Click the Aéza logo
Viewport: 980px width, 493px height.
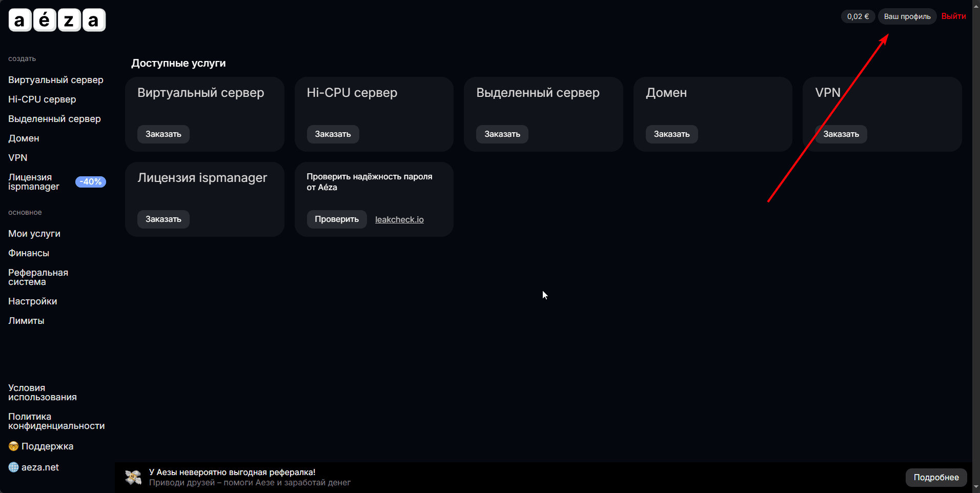tap(57, 20)
